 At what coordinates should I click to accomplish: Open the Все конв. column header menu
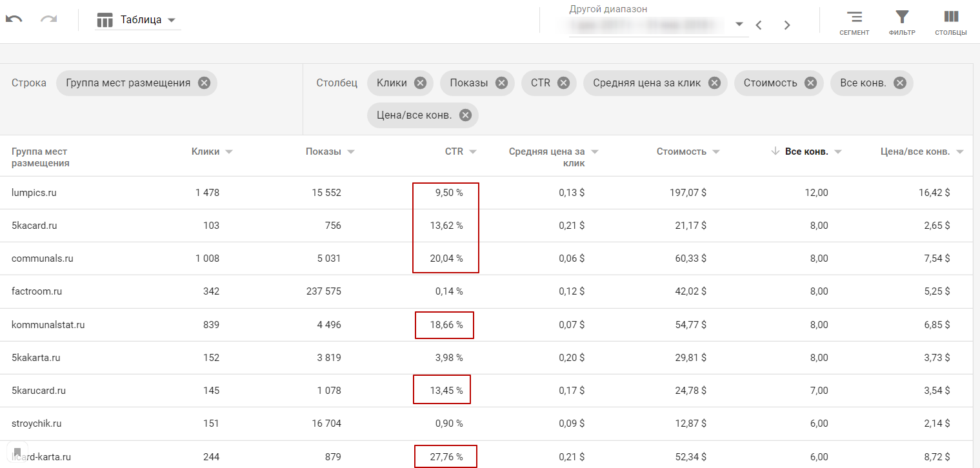point(837,152)
